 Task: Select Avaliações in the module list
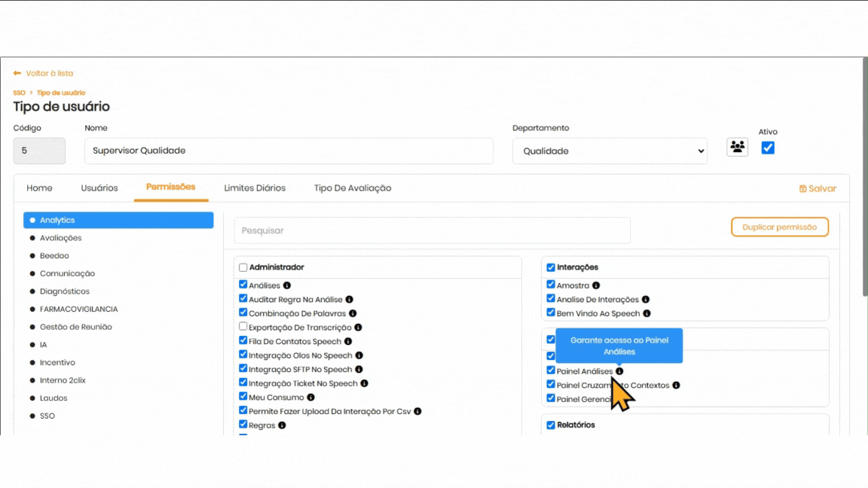coord(60,238)
